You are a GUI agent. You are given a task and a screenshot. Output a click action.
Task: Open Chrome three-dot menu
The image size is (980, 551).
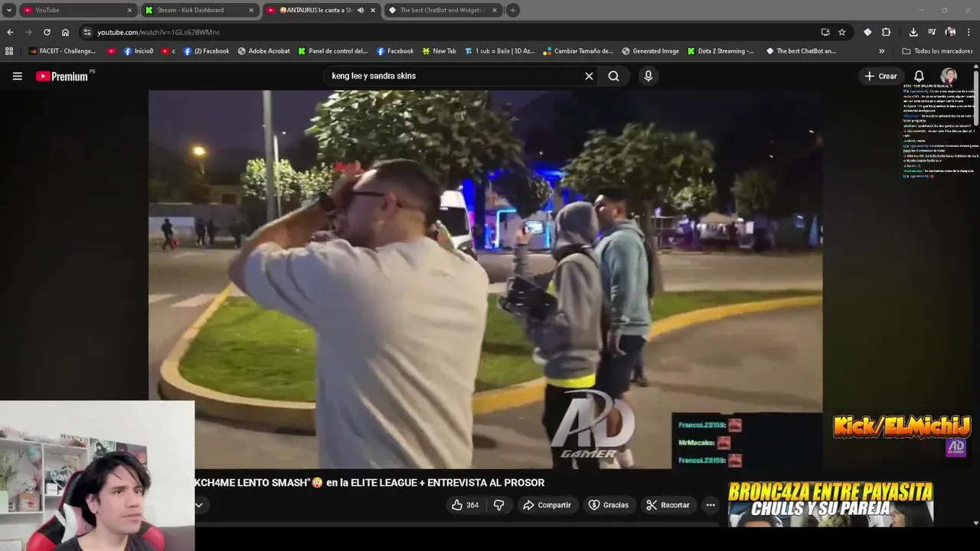(969, 32)
